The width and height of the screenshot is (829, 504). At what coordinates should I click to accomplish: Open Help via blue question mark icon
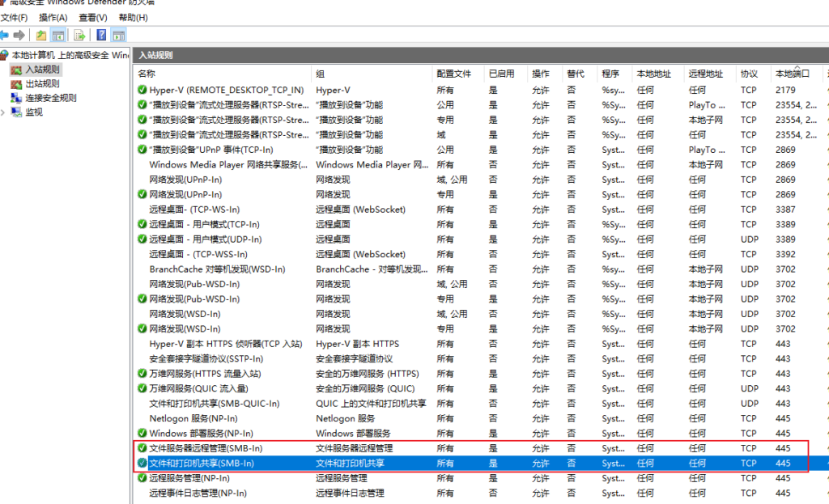[101, 35]
